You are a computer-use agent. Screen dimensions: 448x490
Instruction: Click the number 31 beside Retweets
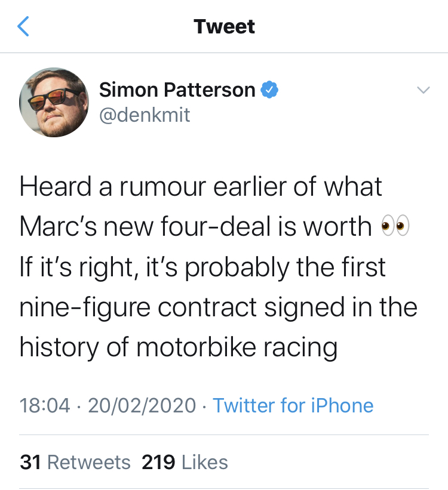(30, 462)
